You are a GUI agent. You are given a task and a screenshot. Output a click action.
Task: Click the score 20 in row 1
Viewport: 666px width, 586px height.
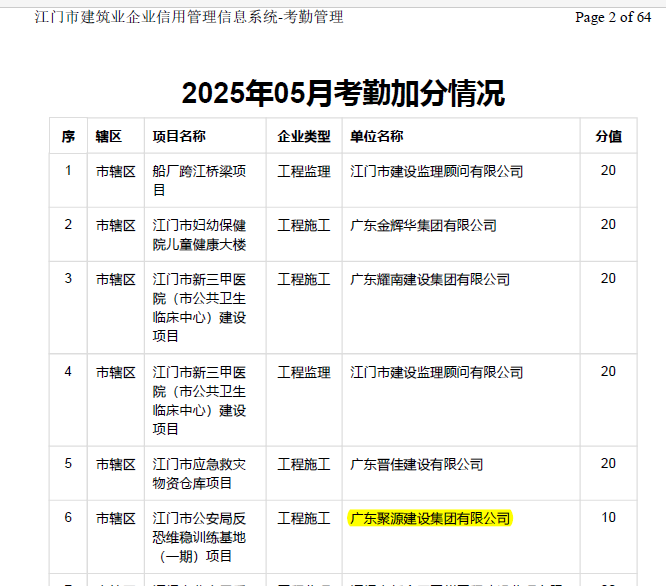click(608, 171)
